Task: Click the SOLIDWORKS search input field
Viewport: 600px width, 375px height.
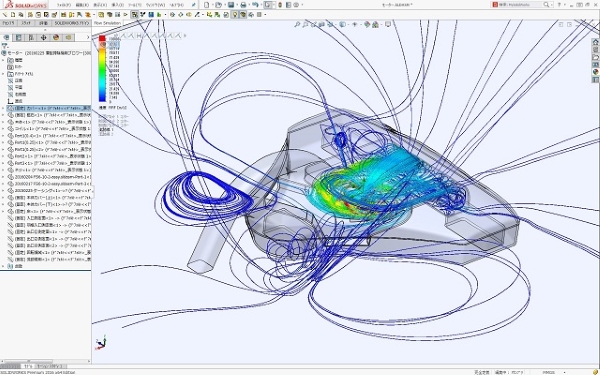Action: (520, 5)
